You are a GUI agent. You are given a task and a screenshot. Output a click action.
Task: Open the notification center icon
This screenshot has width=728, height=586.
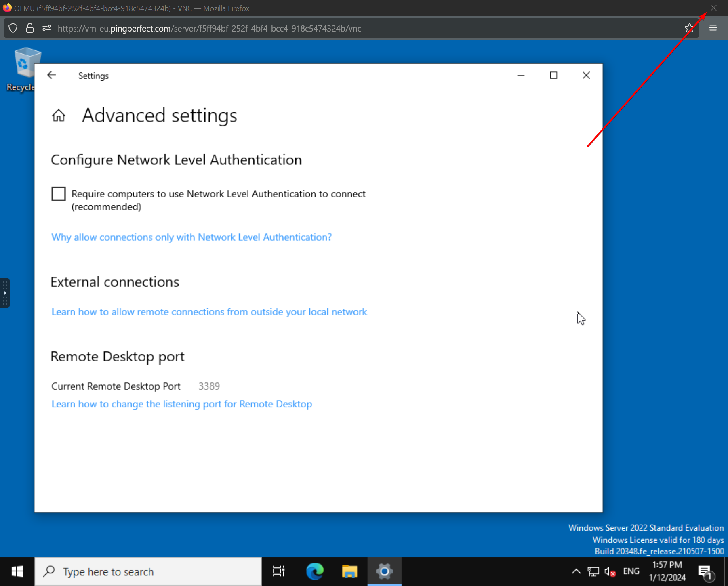(705, 571)
